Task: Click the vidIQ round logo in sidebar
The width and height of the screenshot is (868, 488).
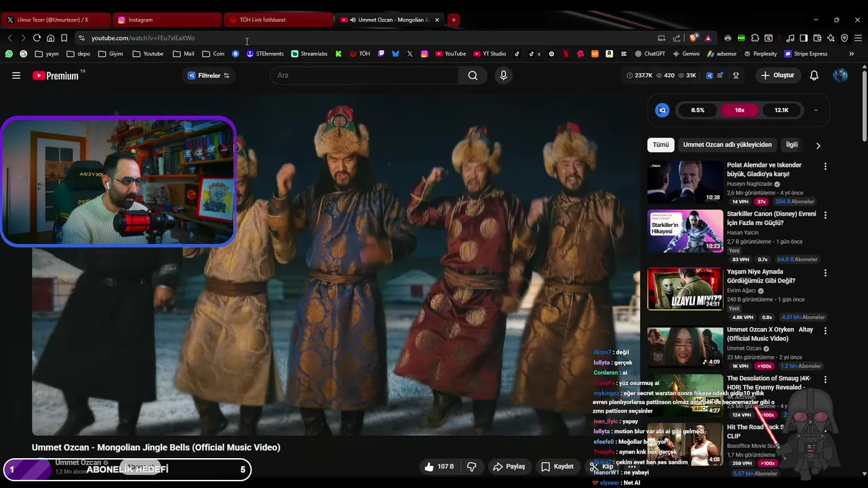Action: 663,110
